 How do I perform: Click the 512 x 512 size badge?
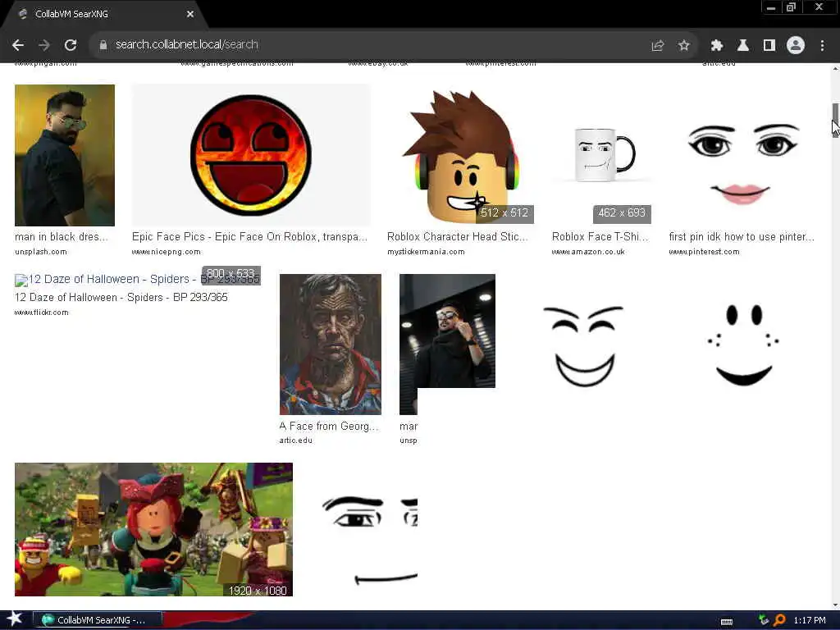(x=504, y=213)
